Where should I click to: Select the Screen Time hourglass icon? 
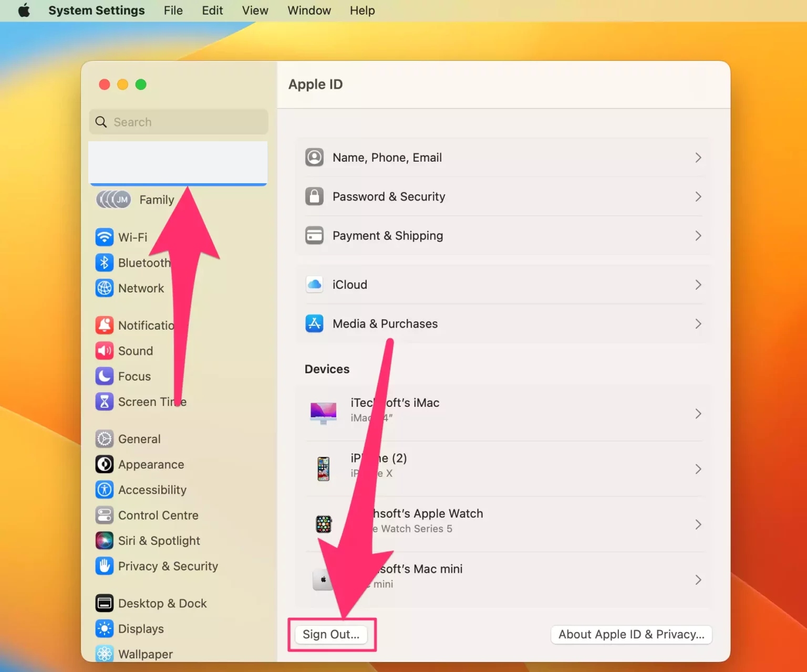point(105,402)
